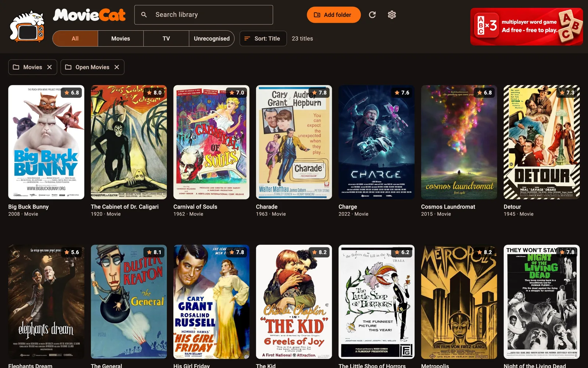This screenshot has height=368, width=588.
Task: Click the Detour 7.3 rating badge
Action: tap(567, 93)
